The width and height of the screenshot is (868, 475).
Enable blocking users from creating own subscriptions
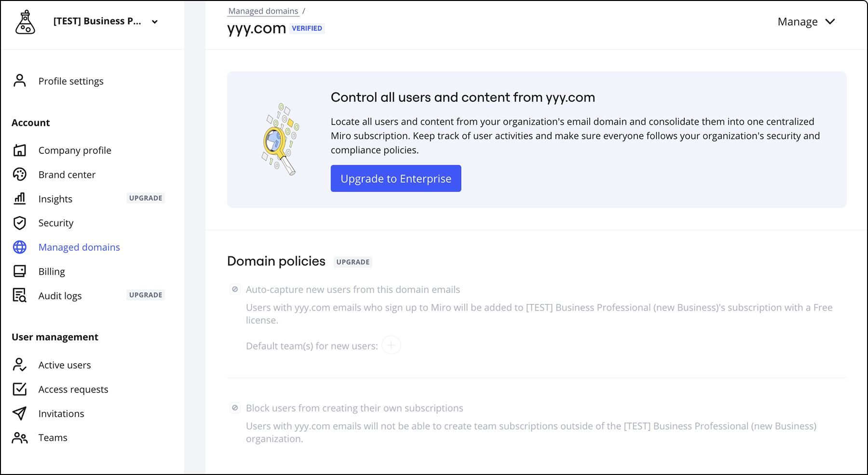click(235, 407)
